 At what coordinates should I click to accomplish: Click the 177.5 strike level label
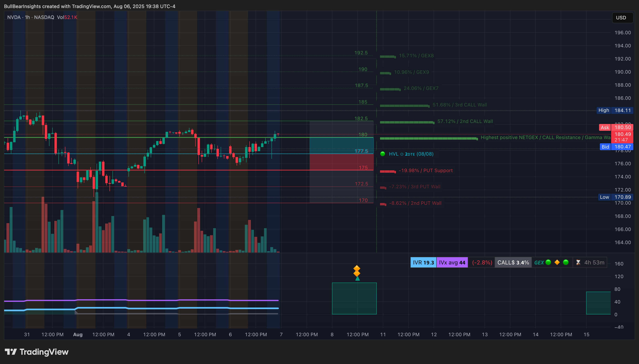point(361,151)
